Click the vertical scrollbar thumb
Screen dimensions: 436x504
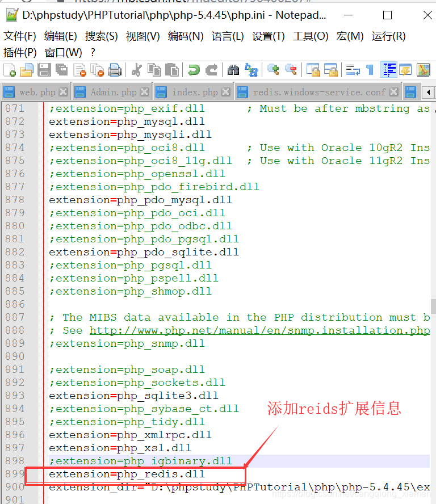433,306
